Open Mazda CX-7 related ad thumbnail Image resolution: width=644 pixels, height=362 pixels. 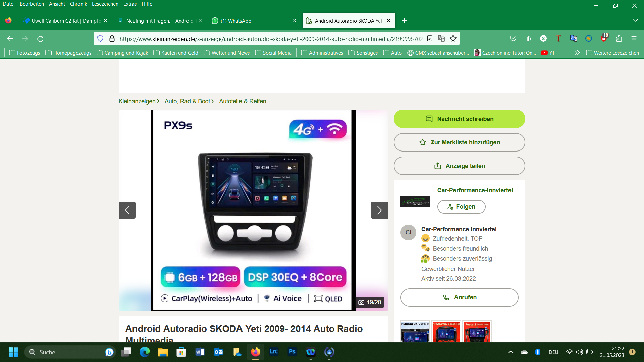coord(415,332)
